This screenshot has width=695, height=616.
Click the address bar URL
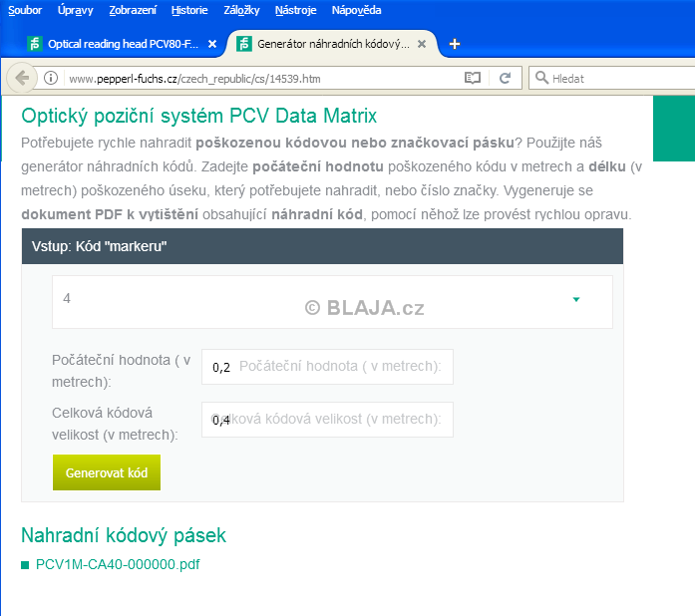pyautogui.click(x=194, y=79)
